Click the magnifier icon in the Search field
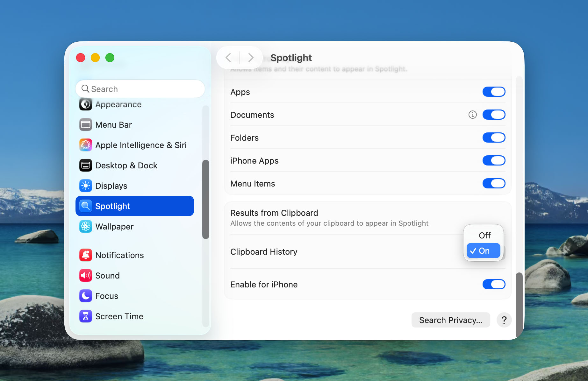Image resolution: width=588 pixels, height=381 pixels. [x=85, y=88]
